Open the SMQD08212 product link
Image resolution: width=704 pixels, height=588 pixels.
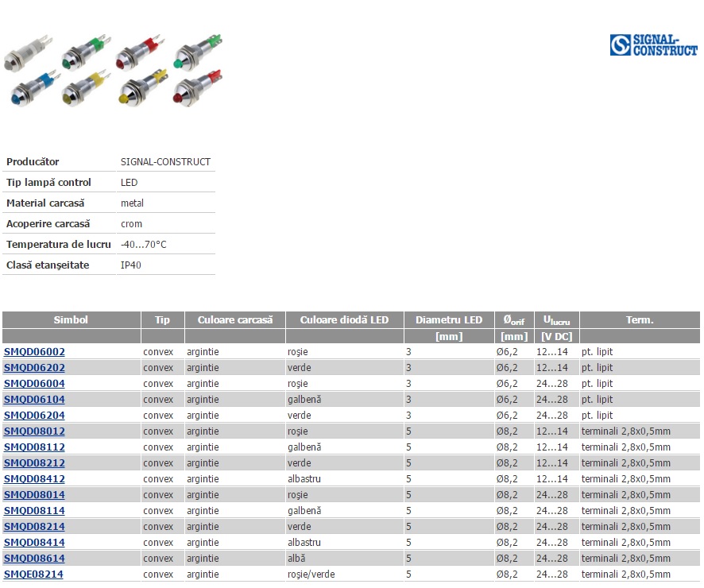pyautogui.click(x=35, y=463)
